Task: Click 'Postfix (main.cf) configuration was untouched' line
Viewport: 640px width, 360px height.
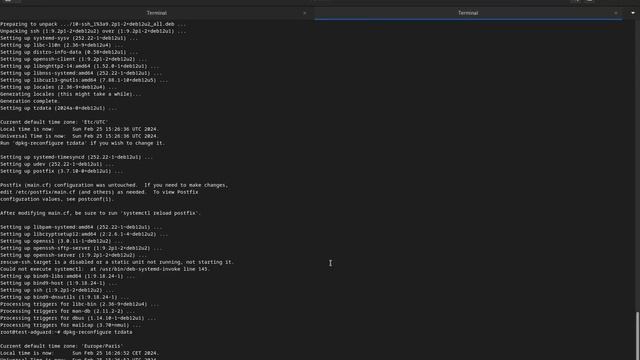Action: click(114, 185)
